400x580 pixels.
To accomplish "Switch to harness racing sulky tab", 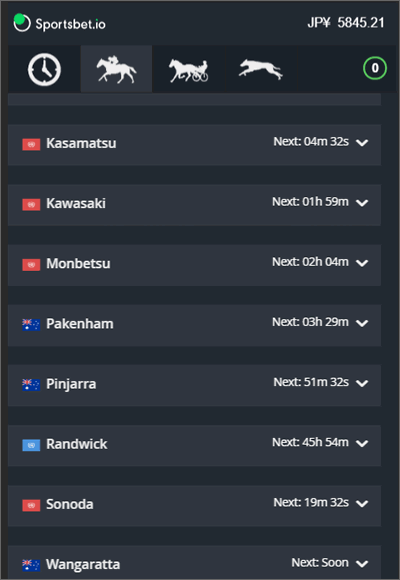I will [189, 69].
